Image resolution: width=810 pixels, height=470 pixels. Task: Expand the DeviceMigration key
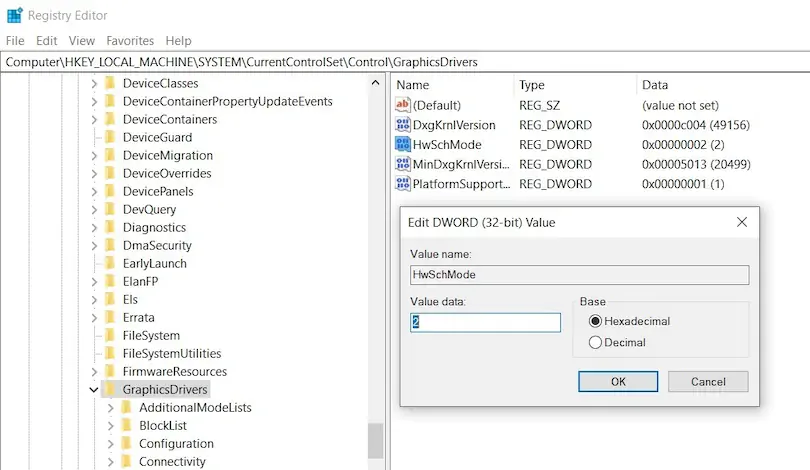tap(94, 155)
